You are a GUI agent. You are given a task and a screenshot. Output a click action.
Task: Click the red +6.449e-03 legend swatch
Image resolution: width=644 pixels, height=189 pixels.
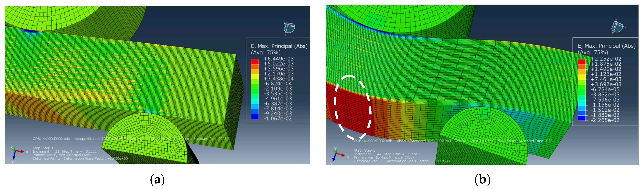[255, 62]
